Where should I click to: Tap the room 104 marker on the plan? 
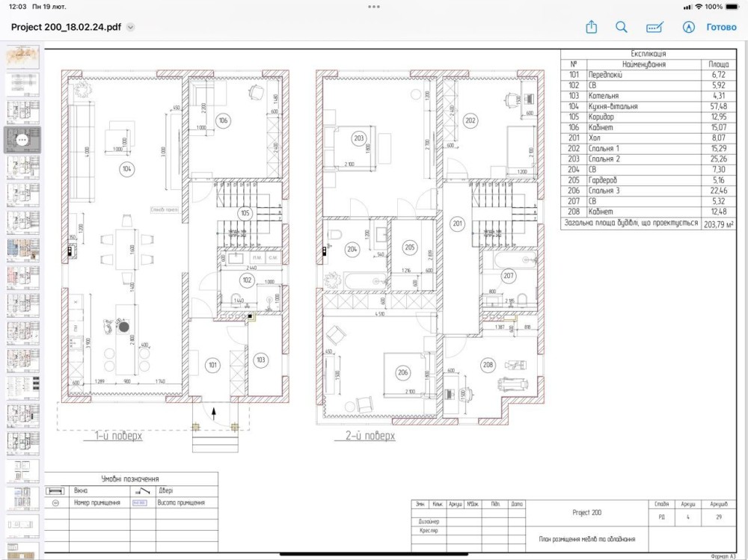[126, 170]
